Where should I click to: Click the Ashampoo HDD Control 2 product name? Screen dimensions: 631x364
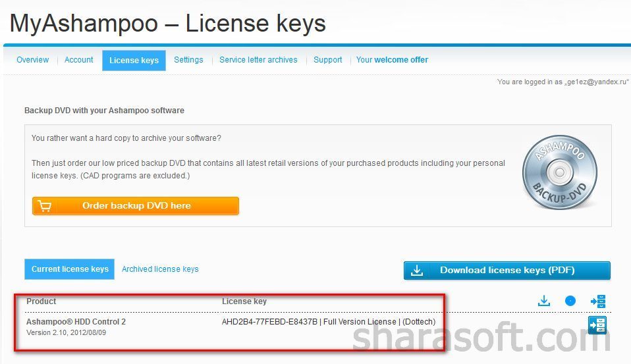tap(76, 322)
